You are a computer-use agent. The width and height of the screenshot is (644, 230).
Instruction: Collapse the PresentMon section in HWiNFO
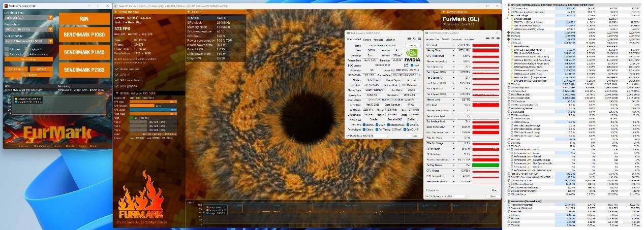tap(504, 201)
